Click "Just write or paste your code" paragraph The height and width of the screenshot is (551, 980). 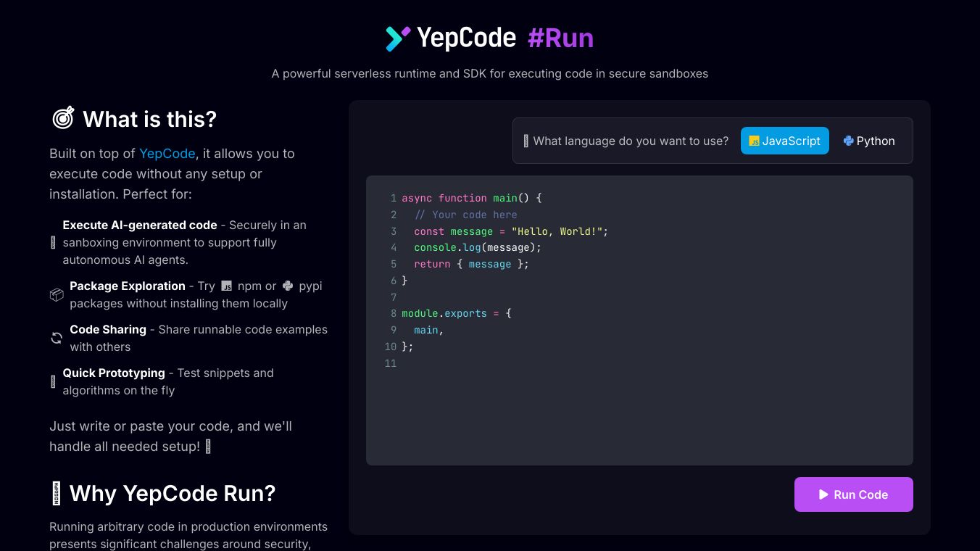(170, 436)
